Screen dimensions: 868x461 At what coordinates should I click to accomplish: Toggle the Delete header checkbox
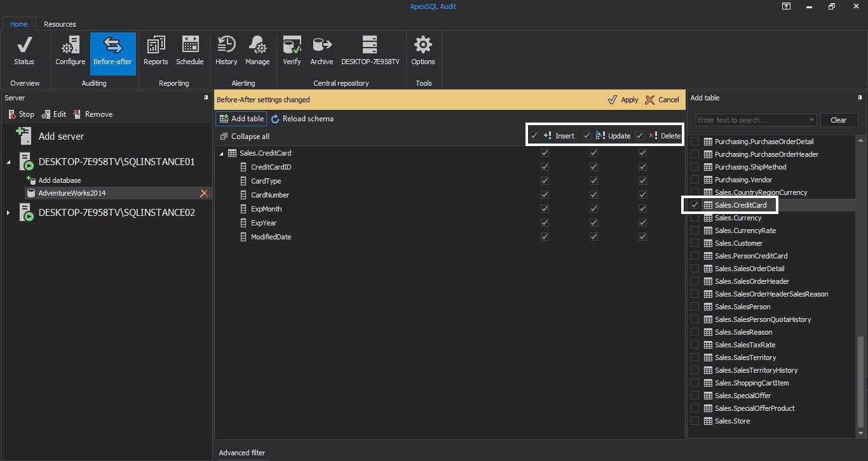[640, 136]
